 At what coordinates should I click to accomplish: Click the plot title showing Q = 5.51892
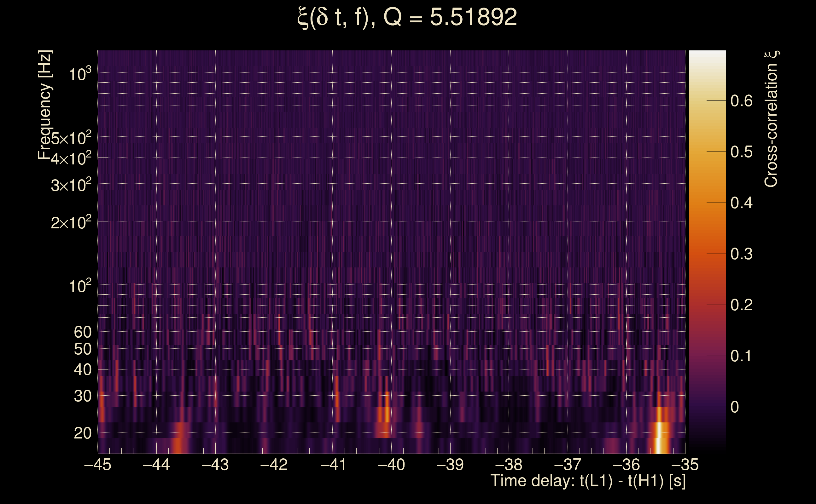tap(407, 17)
